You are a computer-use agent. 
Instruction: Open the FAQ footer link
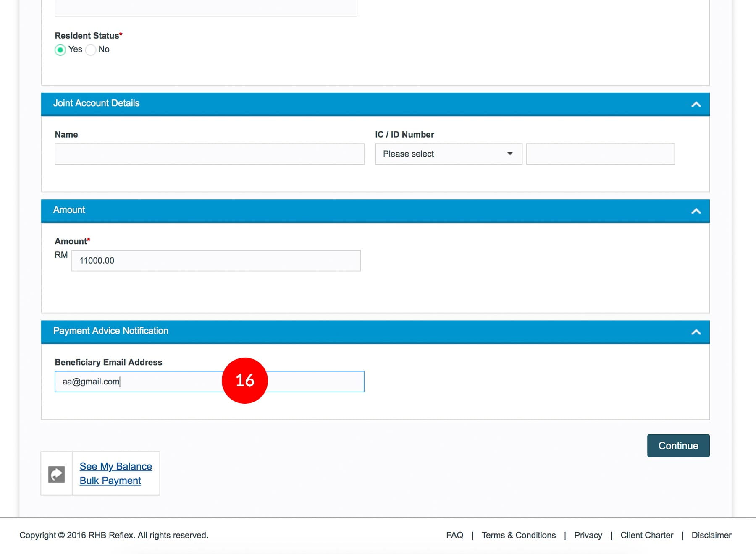[454, 535]
